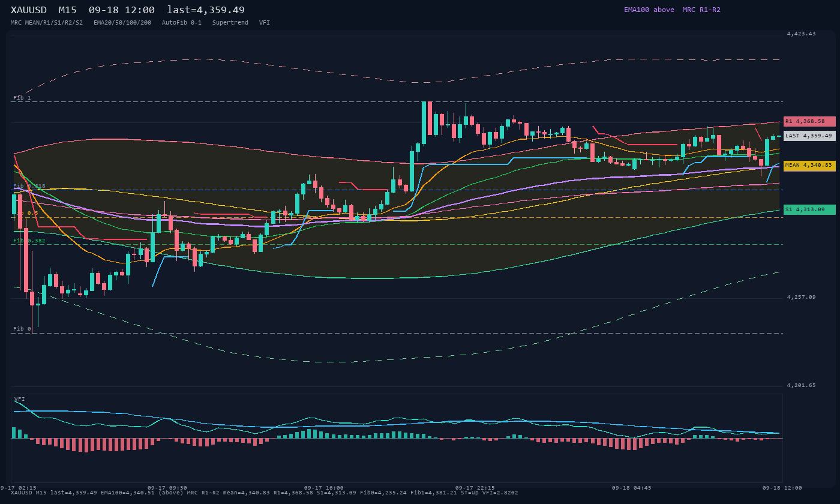840x504 pixels.
Task: Click the 4,201.65 price axis label
Action: coord(801,385)
